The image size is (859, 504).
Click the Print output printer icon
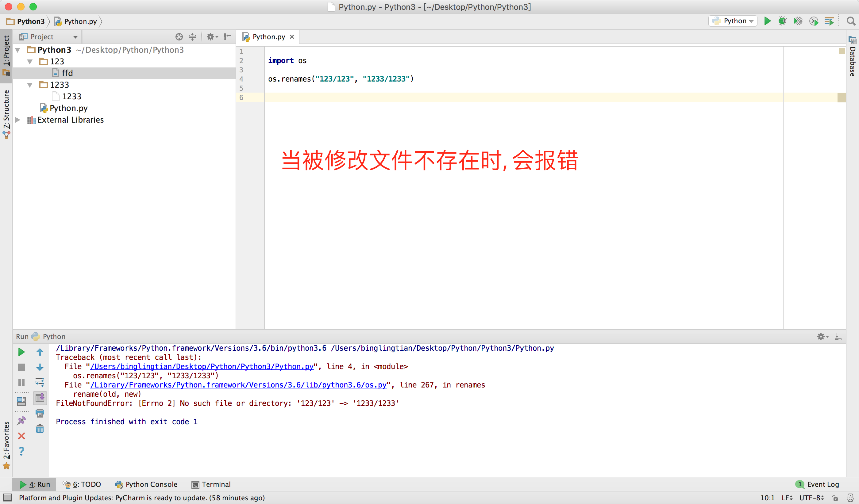40,414
